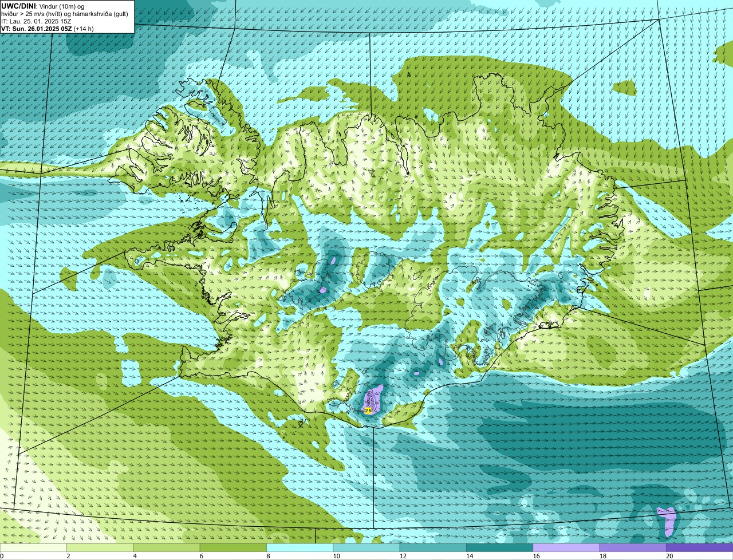This screenshot has height=560, width=733.
Task: Click the scale label 2
Action: [x=68, y=556]
